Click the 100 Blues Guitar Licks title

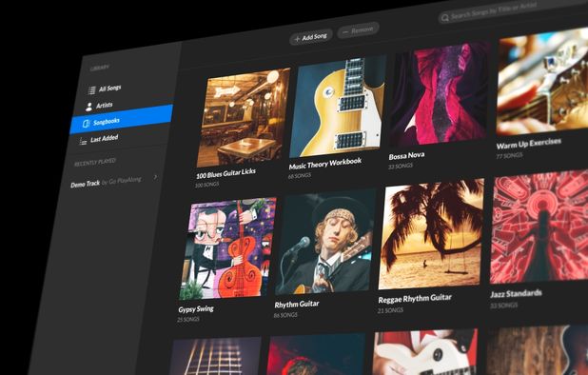coord(225,173)
